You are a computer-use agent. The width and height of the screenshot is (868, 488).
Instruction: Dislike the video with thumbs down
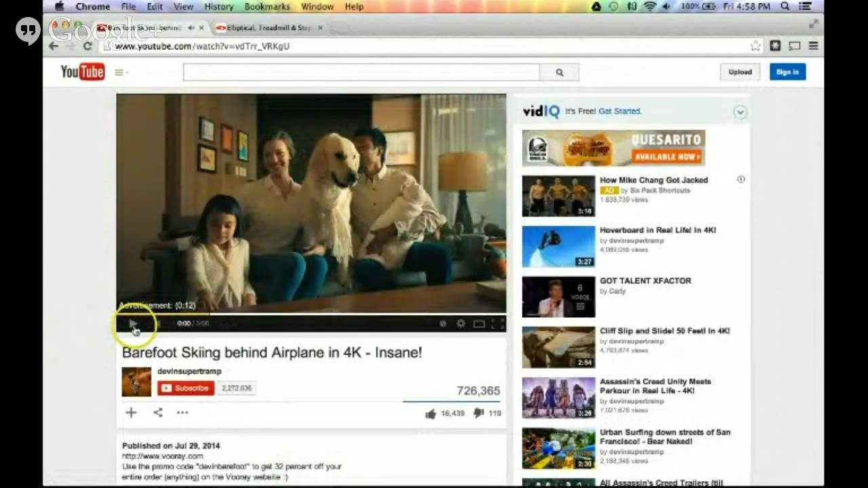pyautogui.click(x=478, y=413)
